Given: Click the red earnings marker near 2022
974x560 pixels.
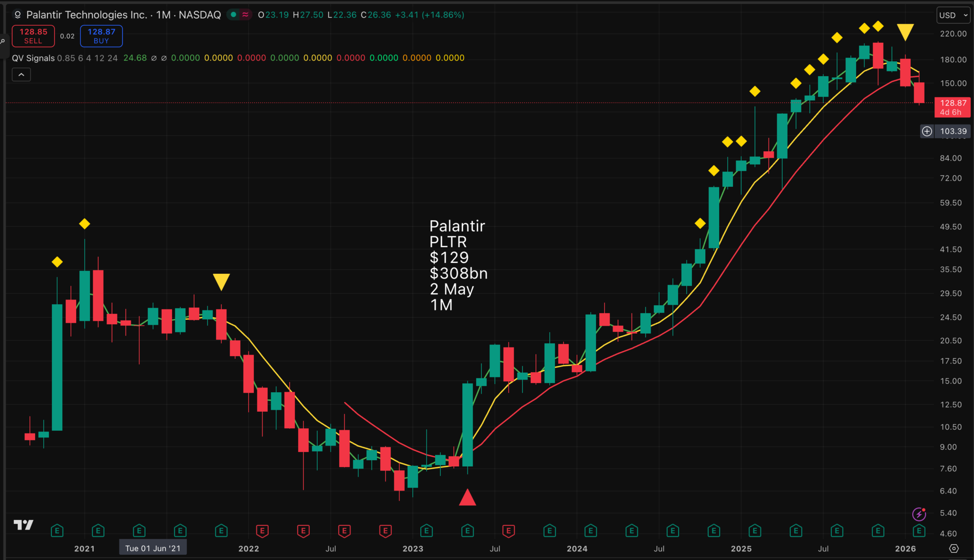Looking at the screenshot, I should click(262, 530).
